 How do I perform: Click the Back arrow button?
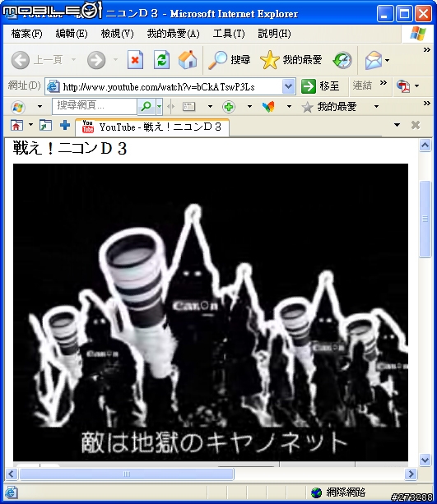tap(21, 60)
